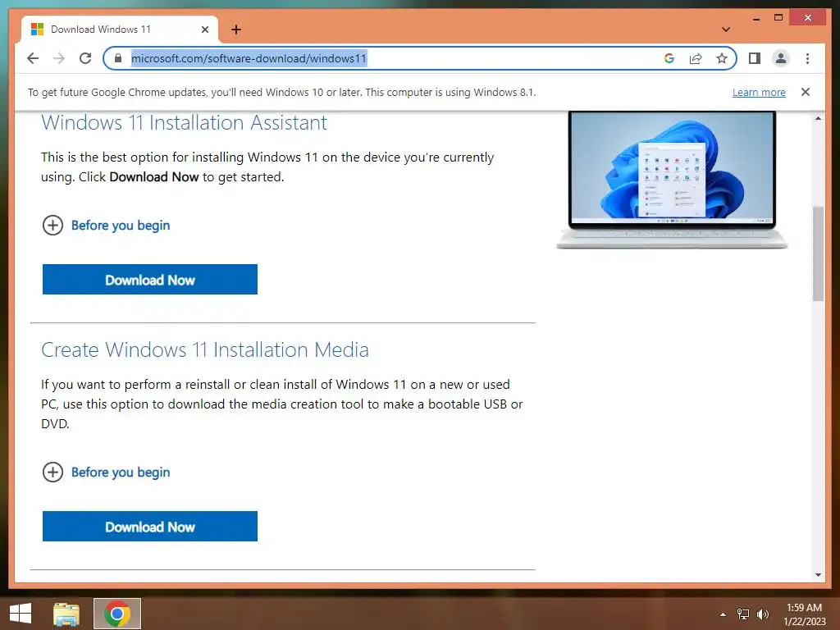Open the network tray icon
The image size is (840, 630).
(743, 614)
